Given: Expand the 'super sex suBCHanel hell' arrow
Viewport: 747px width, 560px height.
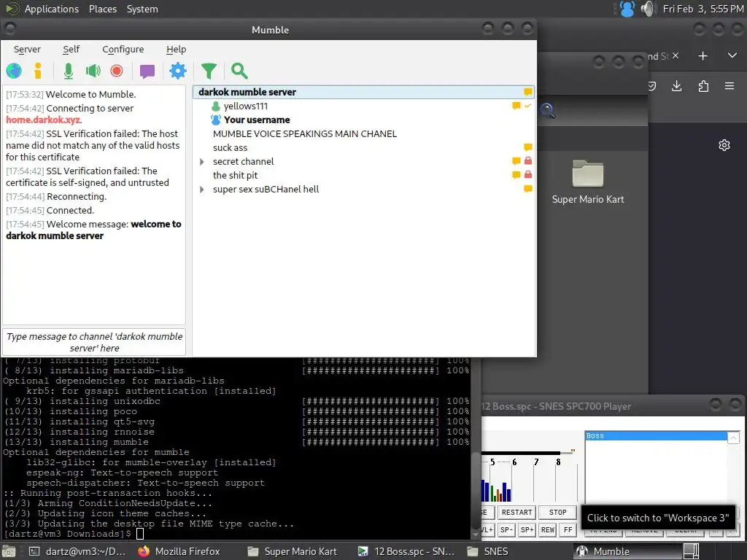Looking at the screenshot, I should pos(202,190).
